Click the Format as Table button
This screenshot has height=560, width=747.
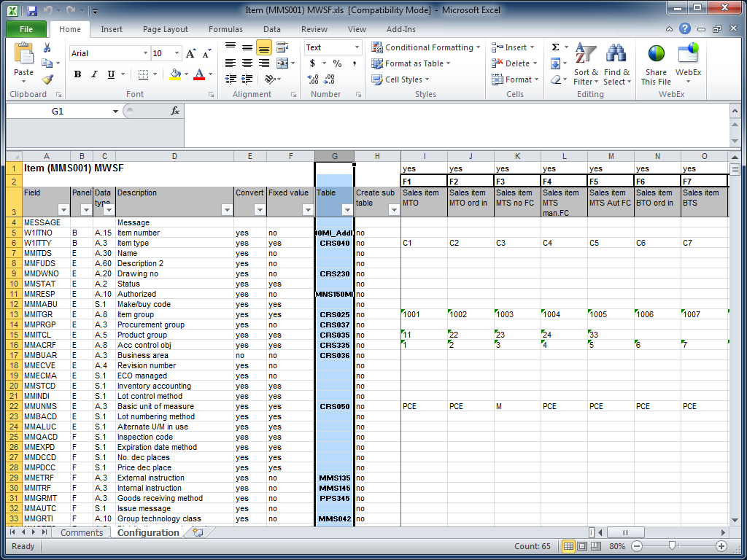pos(411,63)
